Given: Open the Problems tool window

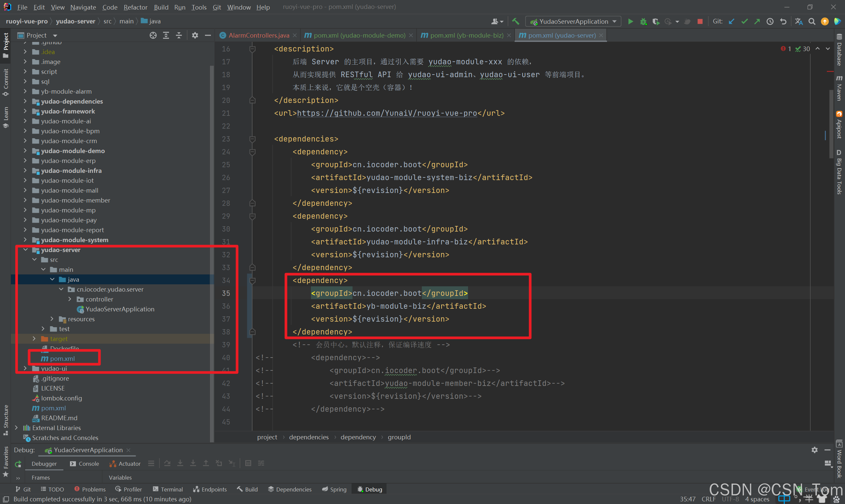Looking at the screenshot, I should coord(90,489).
